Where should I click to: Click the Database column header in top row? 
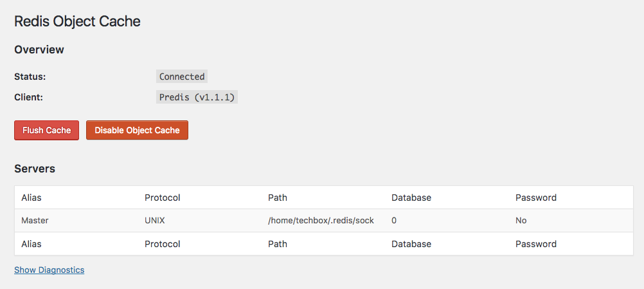pyautogui.click(x=411, y=197)
